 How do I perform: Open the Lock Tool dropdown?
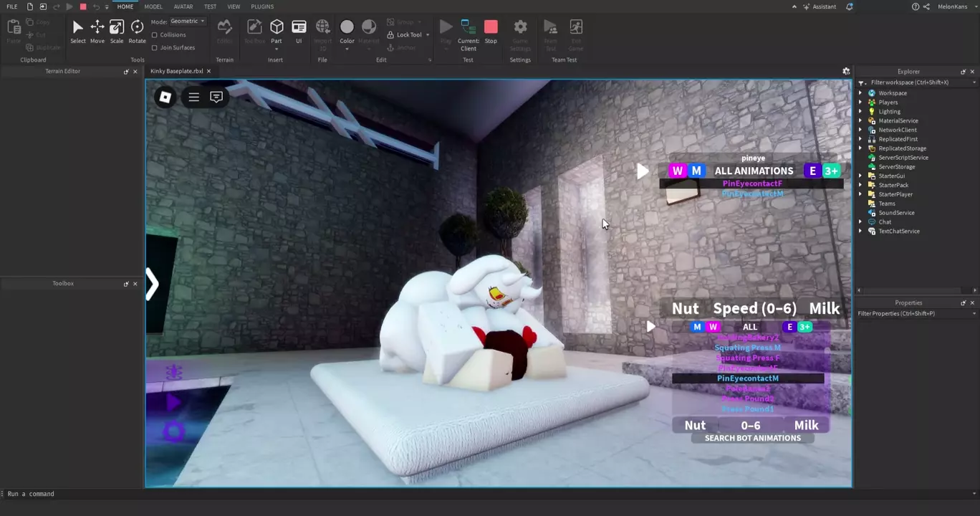coord(427,35)
